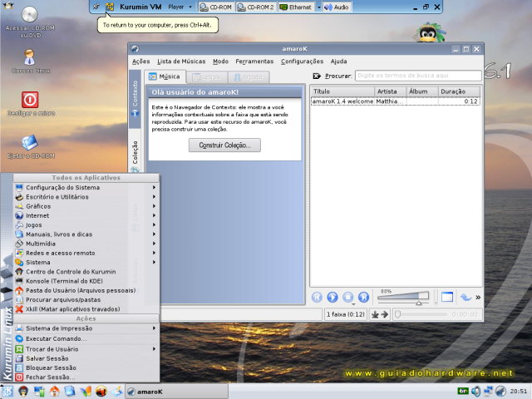Viewport: 532px width, 399px height.
Task: Open Trocar de Usuário submenu
Action: tap(86, 349)
